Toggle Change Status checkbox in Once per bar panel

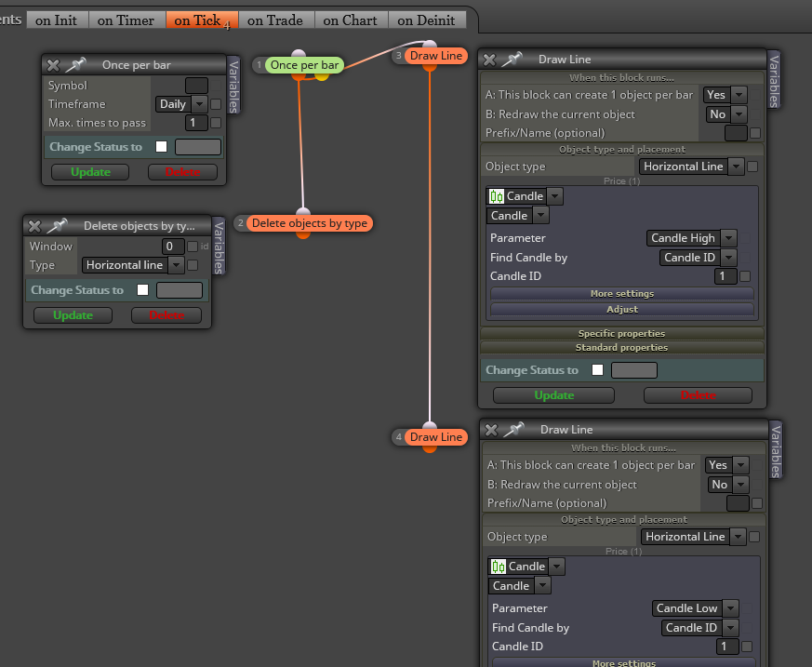click(x=162, y=147)
